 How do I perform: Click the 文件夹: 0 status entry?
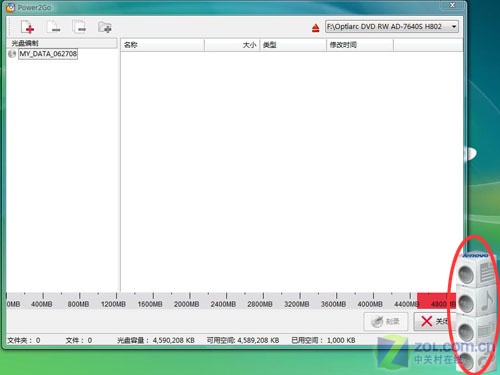[24, 340]
